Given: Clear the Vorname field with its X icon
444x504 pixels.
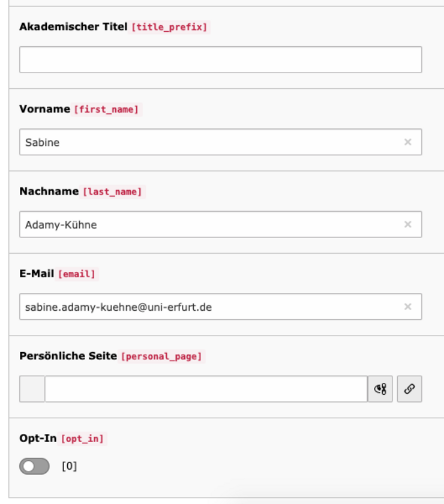Looking at the screenshot, I should click(408, 142).
